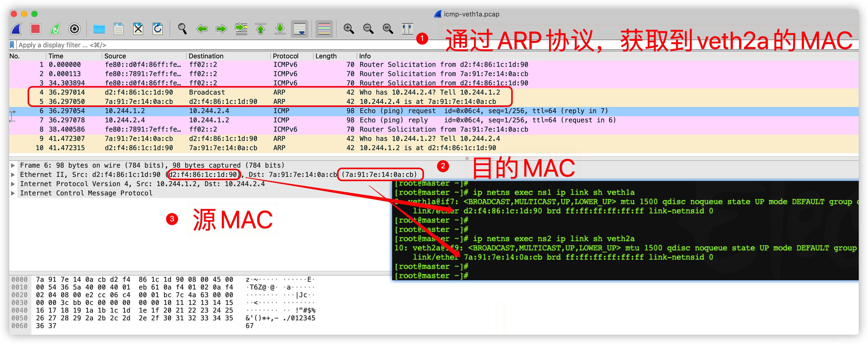Viewport: 868px width, 344px height.
Task: Jump to last packet icon
Action: coord(280,29)
